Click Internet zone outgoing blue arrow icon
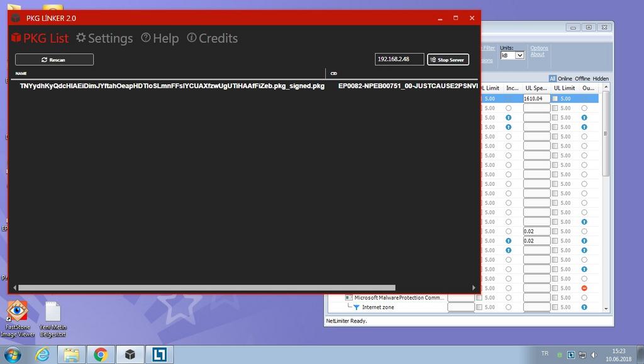The width and height of the screenshot is (644, 364). click(584, 307)
